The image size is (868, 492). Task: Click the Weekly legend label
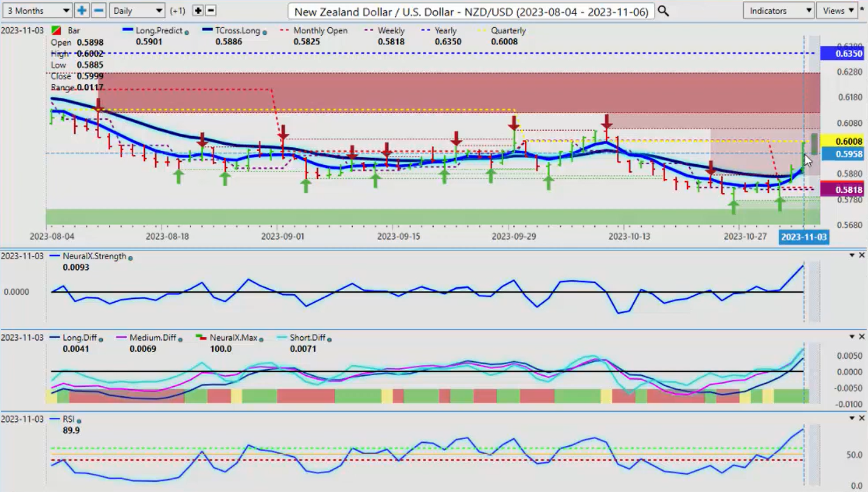[391, 30]
